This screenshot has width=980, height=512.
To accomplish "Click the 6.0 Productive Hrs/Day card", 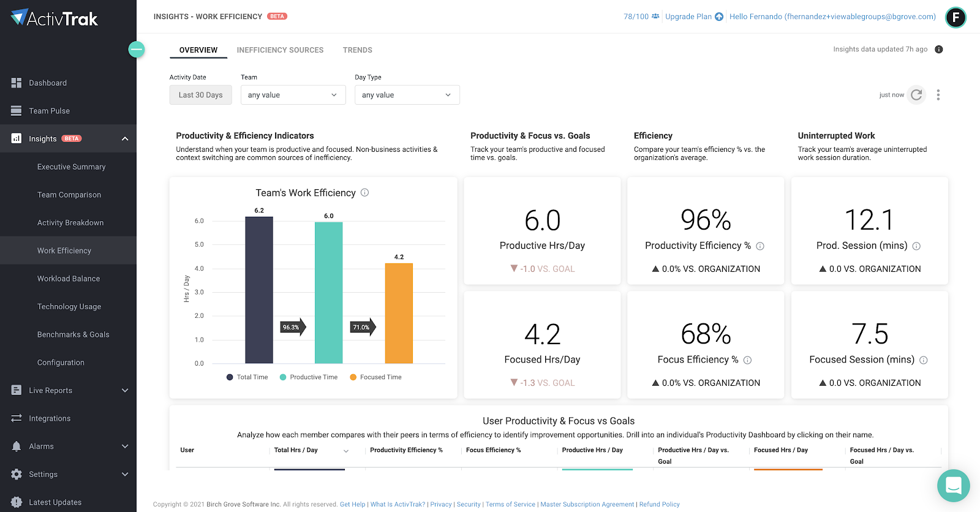I will [542, 231].
